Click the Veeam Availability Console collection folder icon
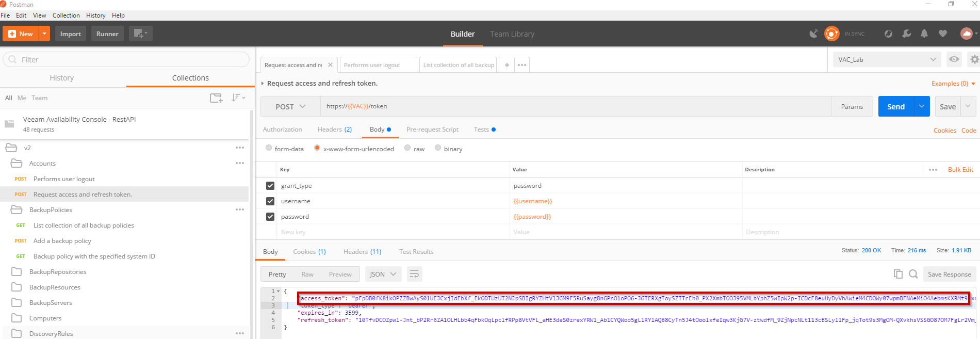 tap(9, 124)
